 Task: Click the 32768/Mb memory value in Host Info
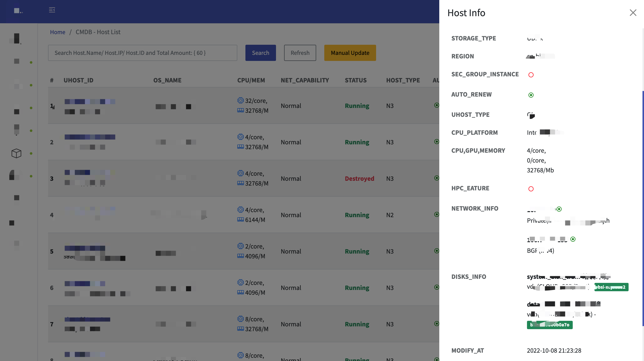540,170
